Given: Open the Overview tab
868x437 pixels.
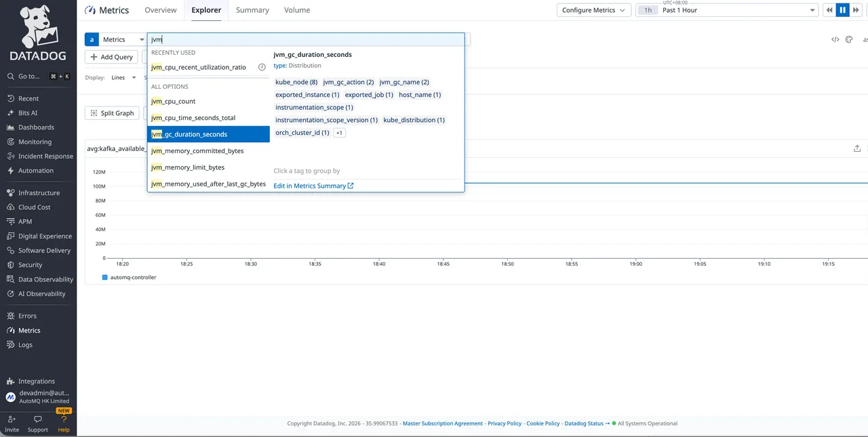Looking at the screenshot, I should (x=160, y=10).
